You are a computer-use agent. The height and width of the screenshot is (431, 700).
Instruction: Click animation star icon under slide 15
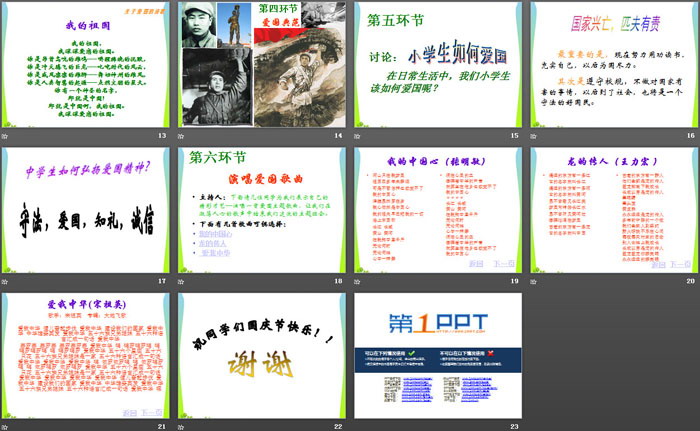(357, 136)
